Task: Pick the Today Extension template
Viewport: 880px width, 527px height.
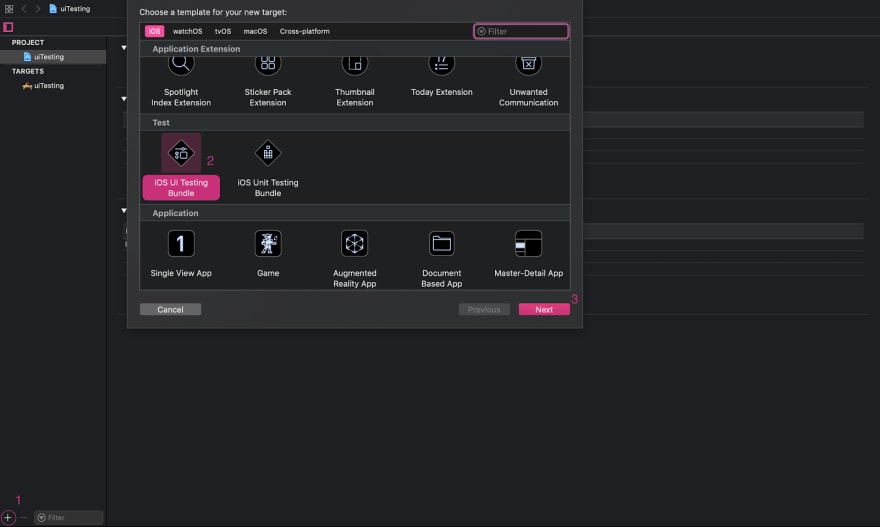Action: (442, 77)
